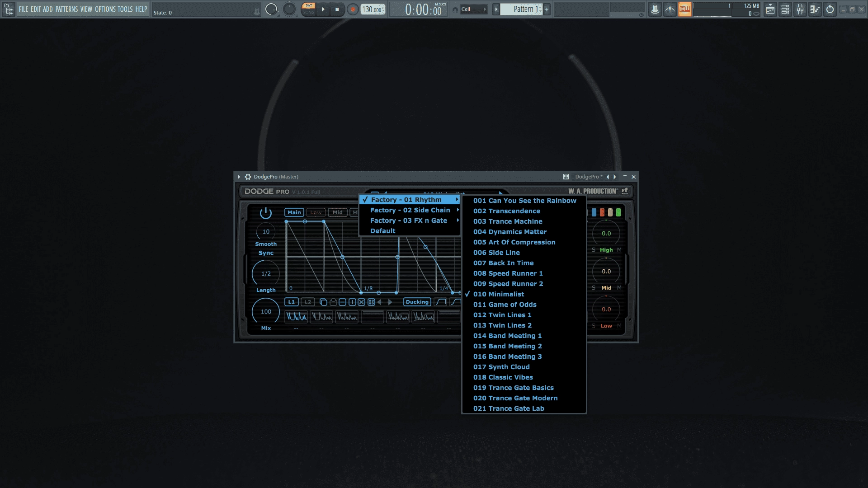Click the copy envelope icon in DodgePro
The height and width of the screenshot is (488, 868).
click(323, 302)
